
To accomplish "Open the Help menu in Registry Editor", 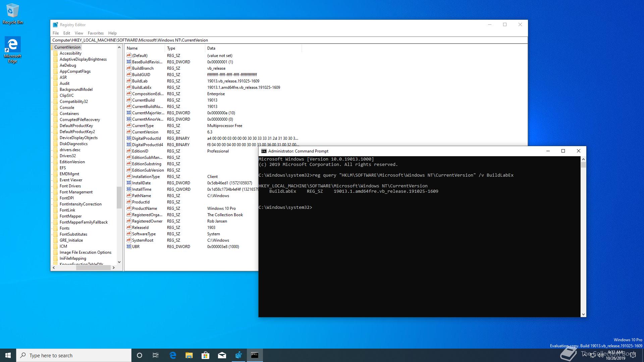I will [112, 33].
